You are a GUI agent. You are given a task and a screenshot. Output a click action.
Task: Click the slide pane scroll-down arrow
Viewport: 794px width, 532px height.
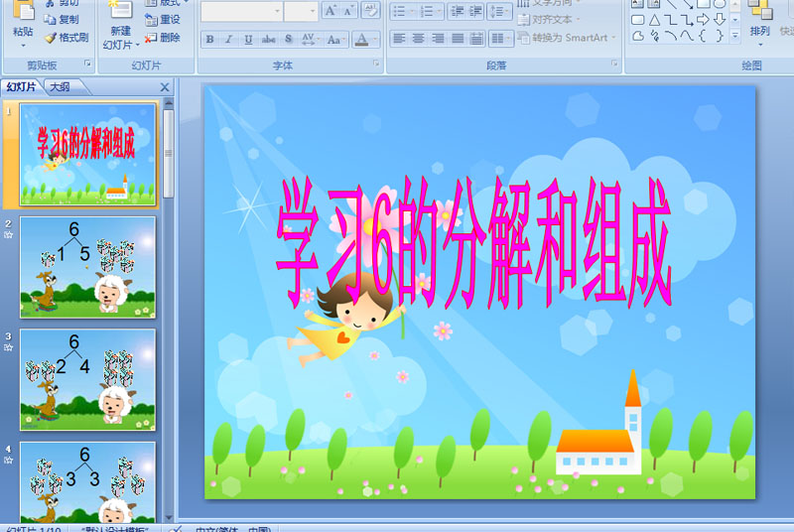pyautogui.click(x=169, y=517)
